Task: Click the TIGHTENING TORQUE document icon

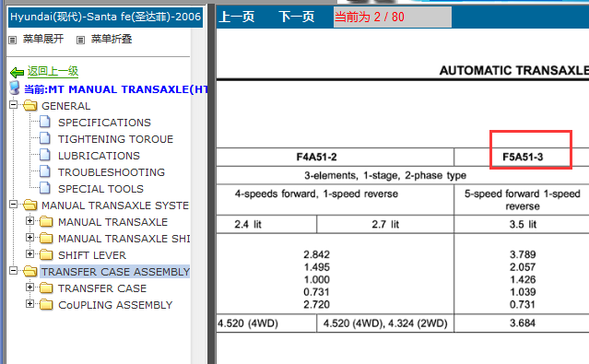Action: click(45, 138)
